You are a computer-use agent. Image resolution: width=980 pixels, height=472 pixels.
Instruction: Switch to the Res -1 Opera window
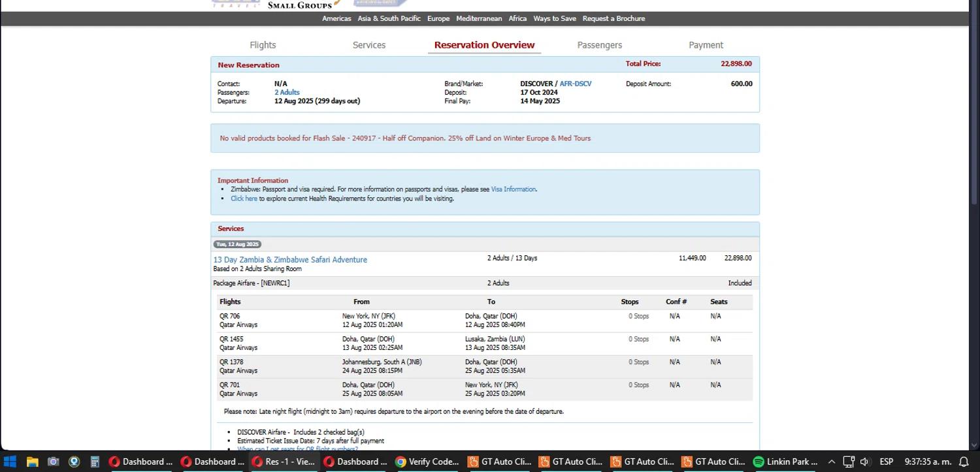coord(283,462)
